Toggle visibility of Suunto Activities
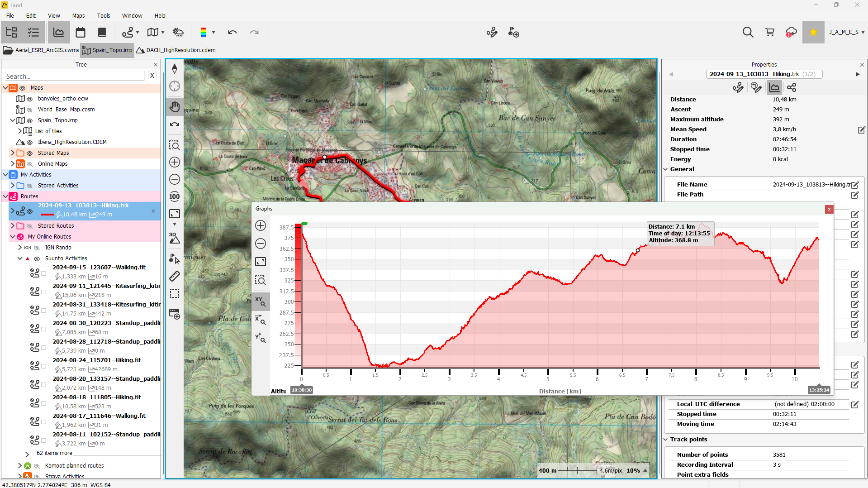The width and height of the screenshot is (868, 488). [37, 258]
